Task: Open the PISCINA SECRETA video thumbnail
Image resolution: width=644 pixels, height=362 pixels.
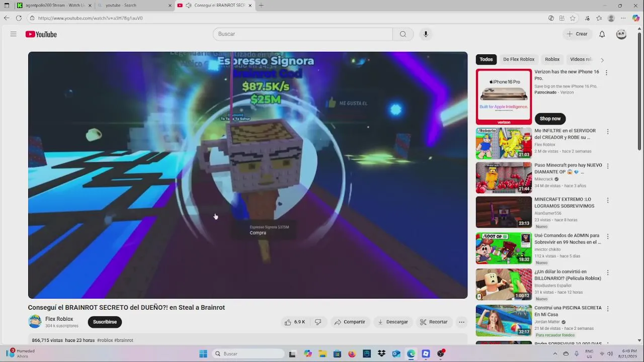Action: coord(504,320)
